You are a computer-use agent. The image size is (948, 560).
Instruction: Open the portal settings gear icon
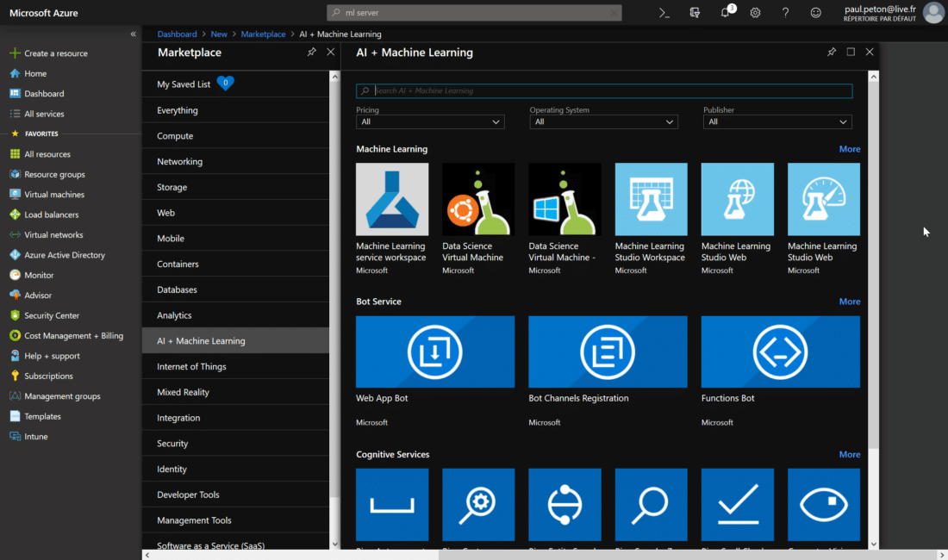tap(755, 13)
